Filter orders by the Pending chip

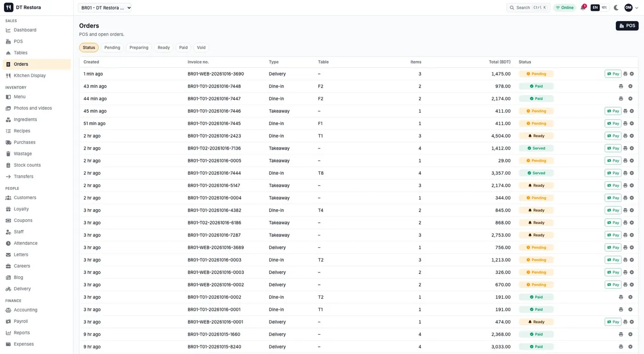[x=112, y=48]
